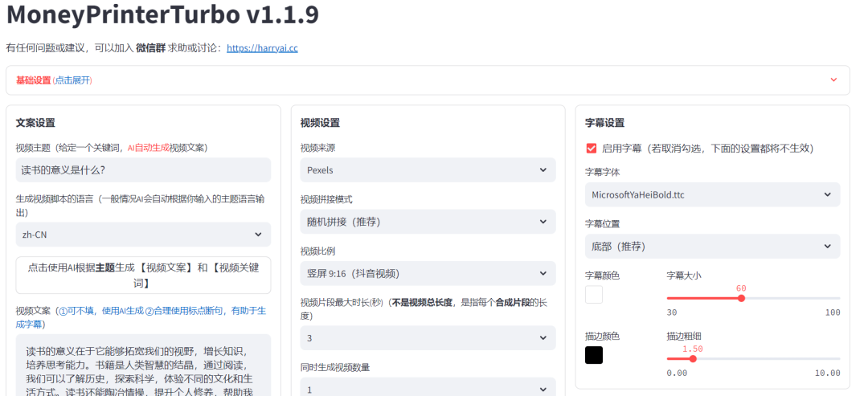Click the 字幕大小 minimum value 30
This screenshot has width=868, height=396.
pyautogui.click(x=672, y=312)
